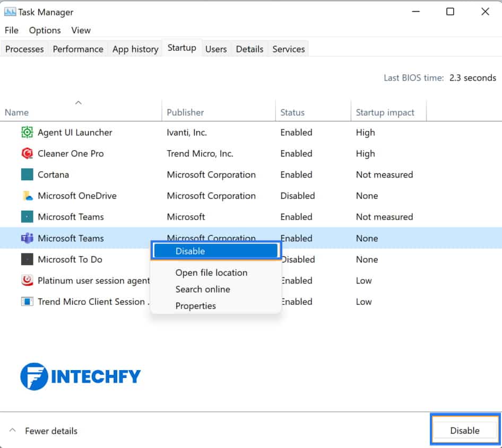Click Microsoft To Do's None impact cell
This screenshot has width=502, height=448.
pyautogui.click(x=367, y=259)
